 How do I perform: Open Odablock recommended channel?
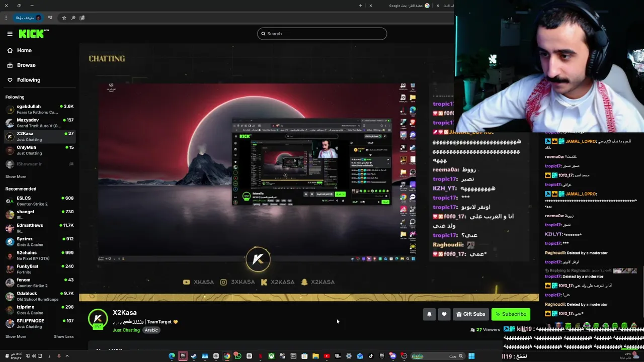[39, 296]
